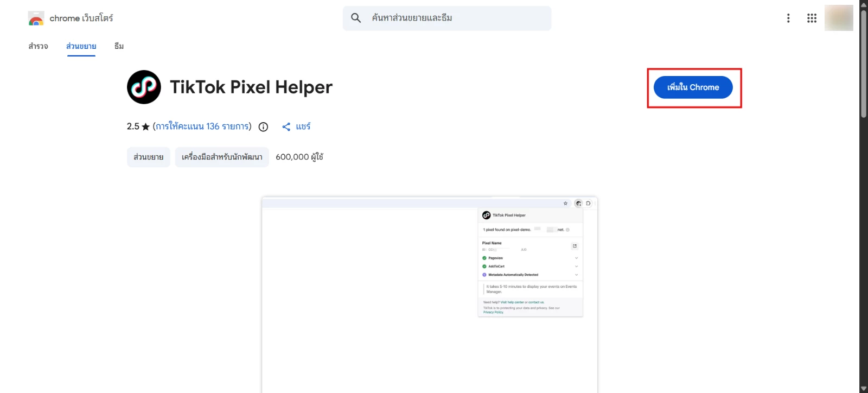Open the การให้คะแนน 136 รายการ ratings link
This screenshot has height=393, width=868.
click(x=202, y=126)
